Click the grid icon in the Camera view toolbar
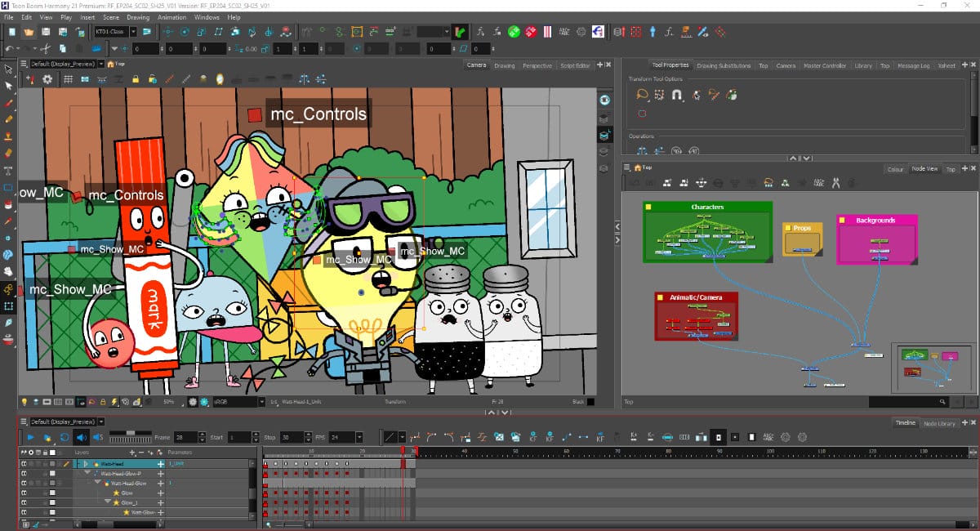 coord(68,79)
